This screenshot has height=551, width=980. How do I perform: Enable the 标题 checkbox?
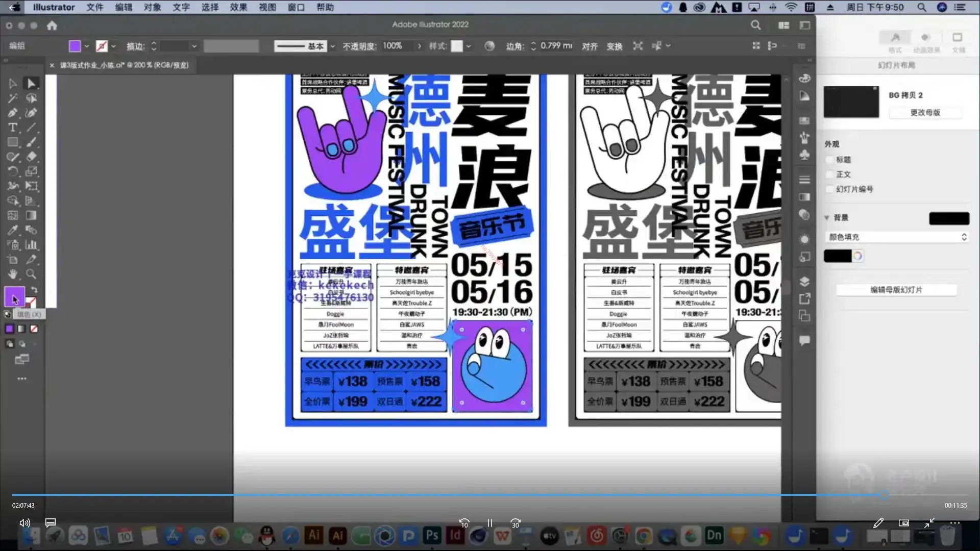(830, 160)
